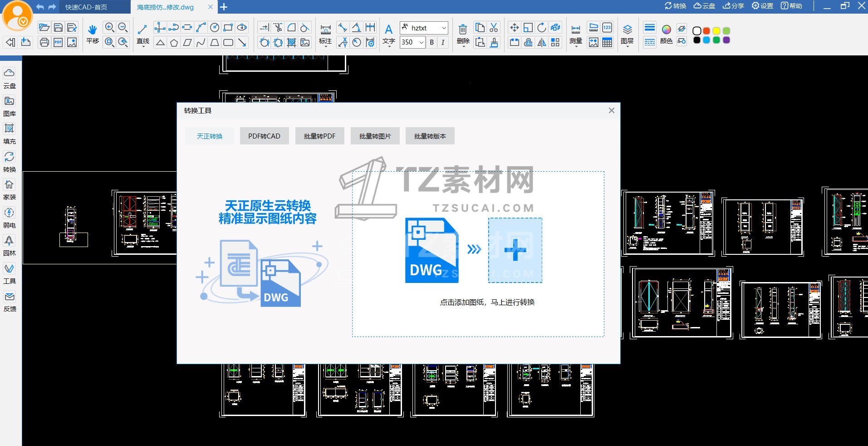868x446 pixels.
Task: Zoom out with the minus magnifier
Action: [x=123, y=28]
